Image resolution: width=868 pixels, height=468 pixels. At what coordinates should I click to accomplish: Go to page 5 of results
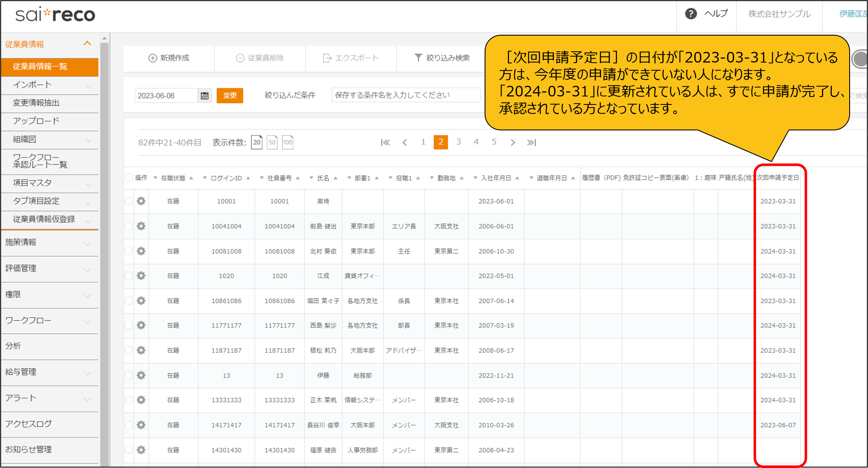point(494,142)
